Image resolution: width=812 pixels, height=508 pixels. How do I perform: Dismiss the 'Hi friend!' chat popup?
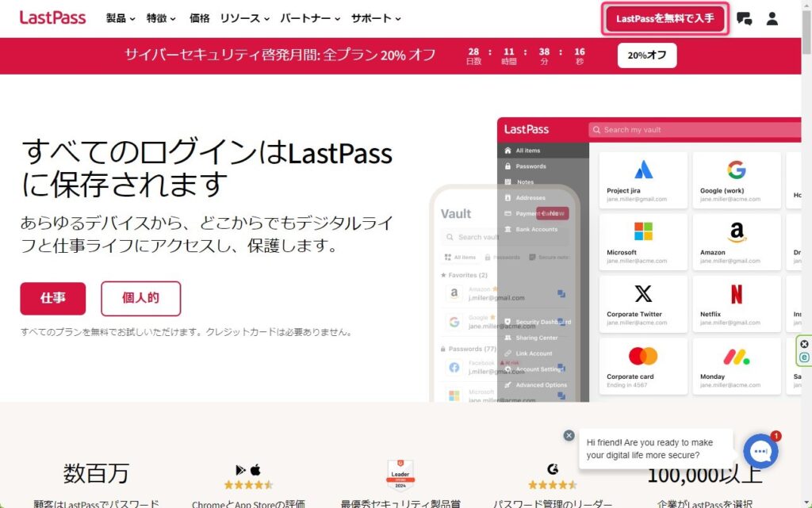tap(569, 435)
